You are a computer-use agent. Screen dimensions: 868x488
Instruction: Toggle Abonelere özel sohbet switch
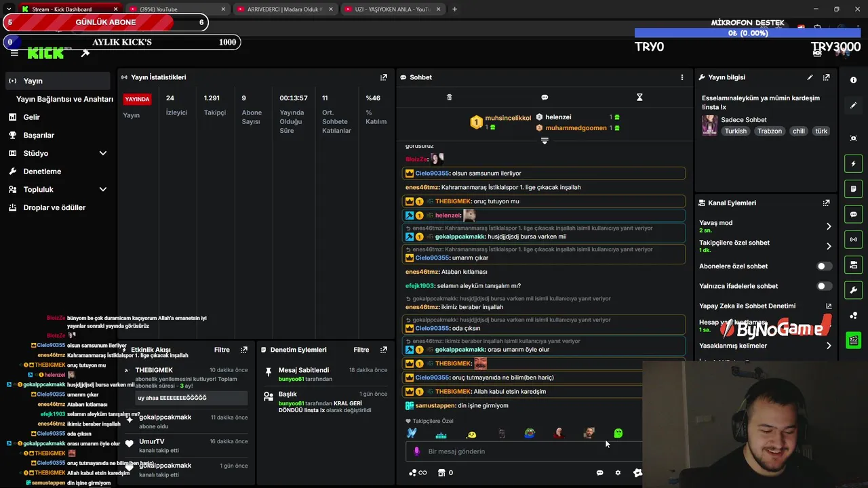coord(824,266)
